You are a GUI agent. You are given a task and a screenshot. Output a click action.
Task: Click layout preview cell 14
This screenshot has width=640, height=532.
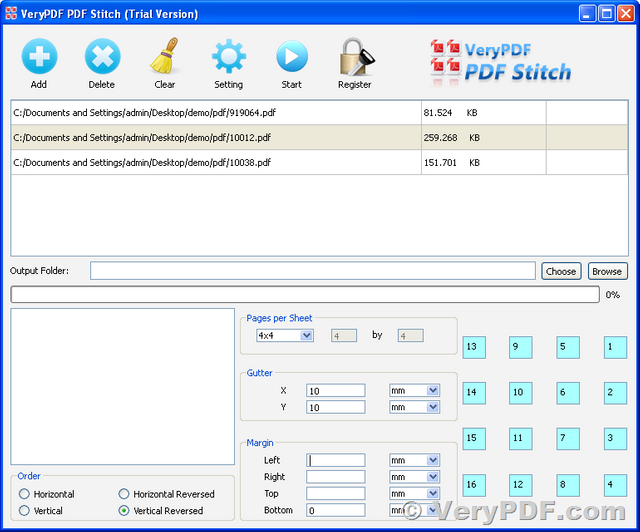[x=474, y=393]
